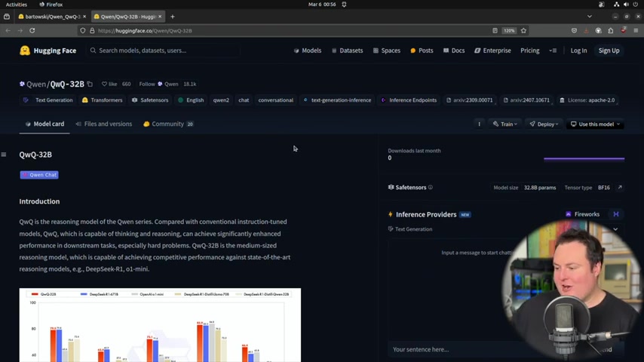Screen dimensions: 644x362
Task: Toggle the table of contents sidebar icon
Action: pyautogui.click(x=4, y=155)
